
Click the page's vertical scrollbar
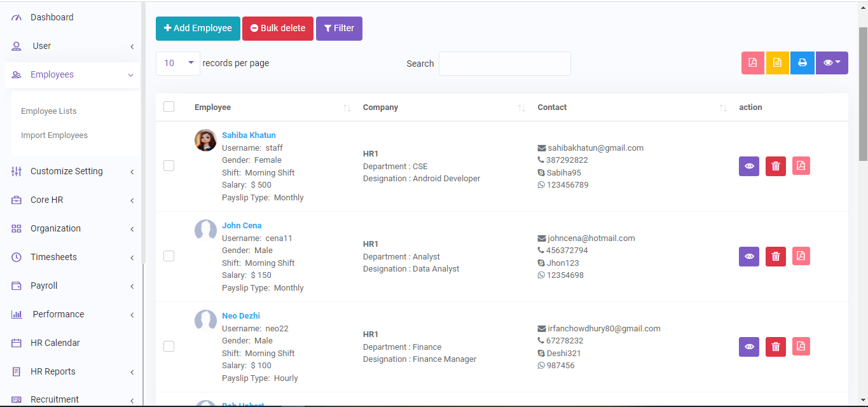tap(863, 95)
